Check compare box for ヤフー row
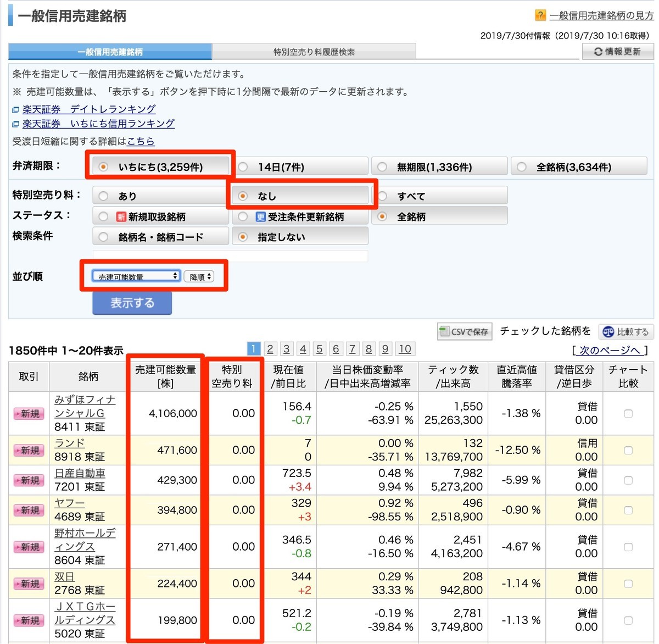 tap(628, 510)
